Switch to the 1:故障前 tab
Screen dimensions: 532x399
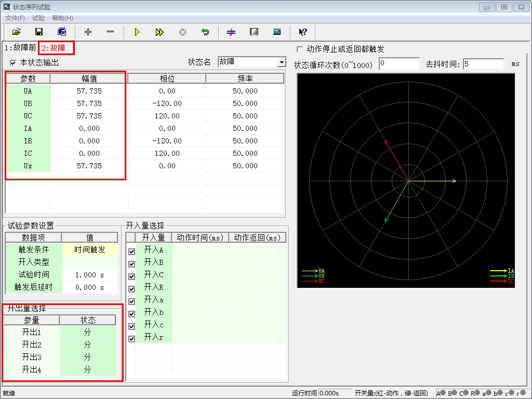coord(20,48)
